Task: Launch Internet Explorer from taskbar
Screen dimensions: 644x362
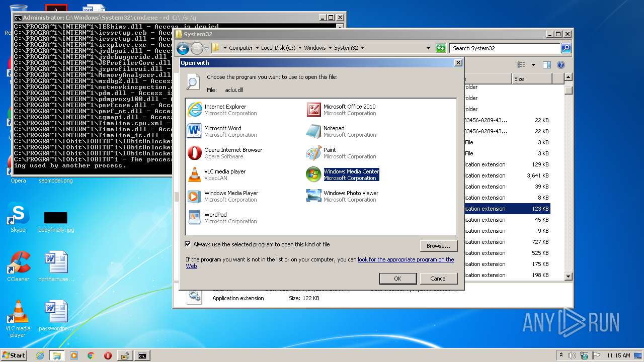Action: tap(40, 355)
